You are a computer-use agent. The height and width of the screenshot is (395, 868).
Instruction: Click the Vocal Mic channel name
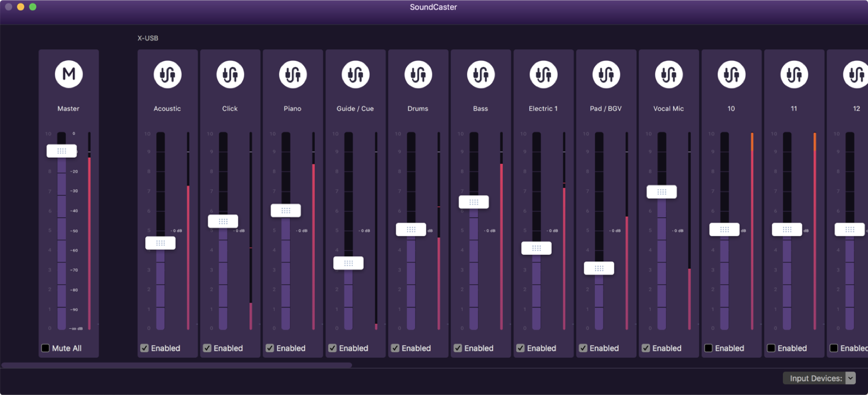coord(668,108)
